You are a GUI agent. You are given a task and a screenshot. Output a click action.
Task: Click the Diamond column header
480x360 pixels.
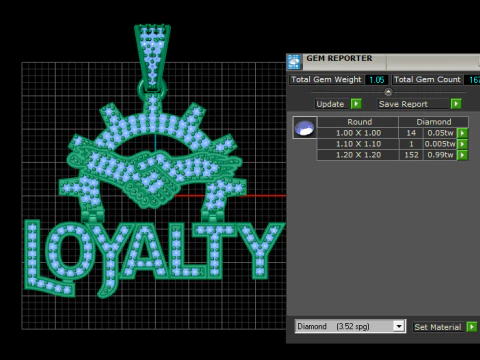(x=433, y=122)
